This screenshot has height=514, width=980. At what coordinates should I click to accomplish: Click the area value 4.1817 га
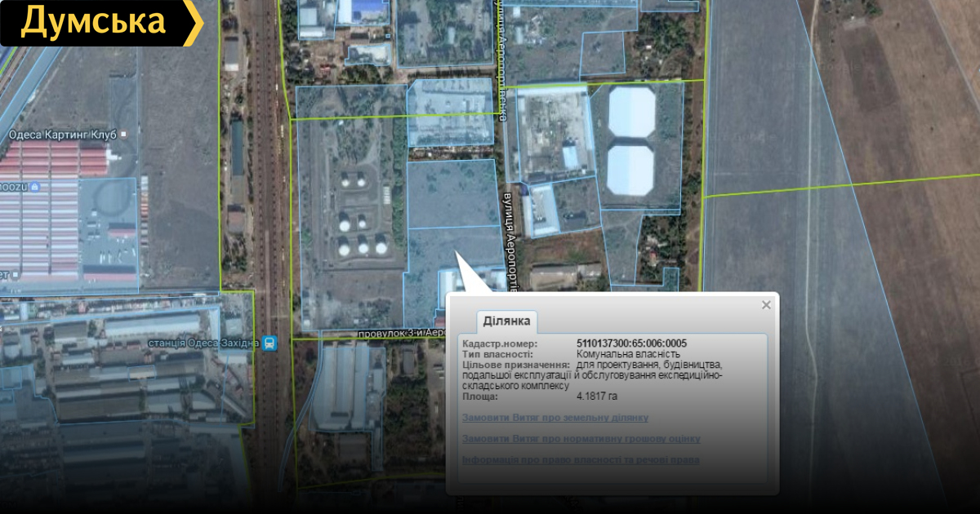click(x=596, y=397)
